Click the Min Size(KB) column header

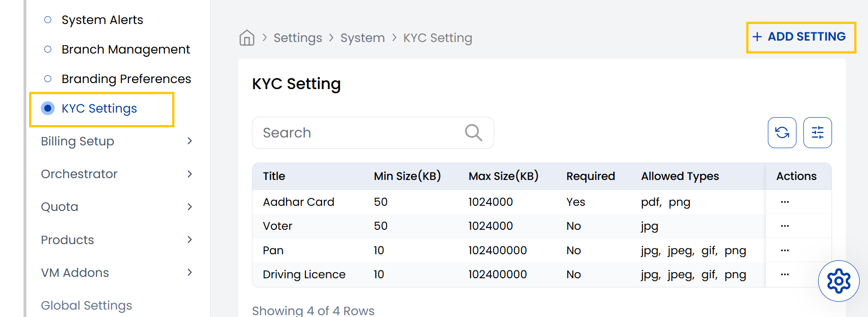pyautogui.click(x=407, y=176)
